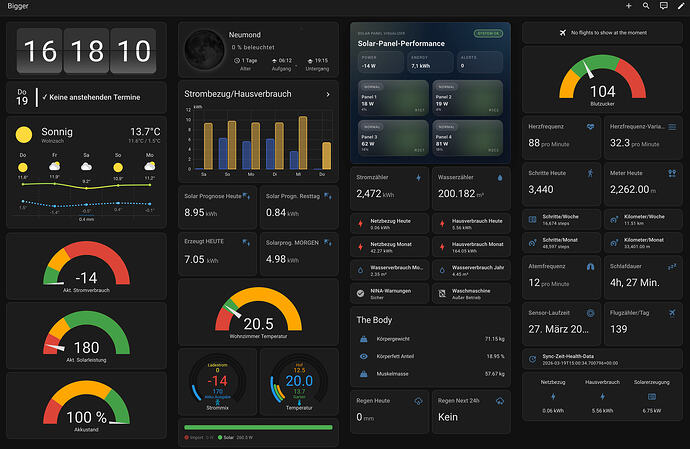
Task: Click the flip clock showing 16 18 10
Action: [x=86, y=51]
